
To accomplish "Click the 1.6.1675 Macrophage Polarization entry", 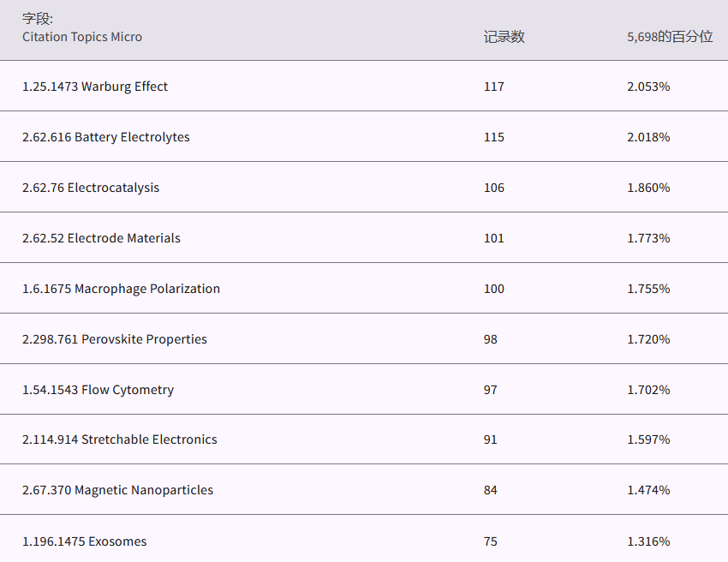I will pyautogui.click(x=121, y=289).
